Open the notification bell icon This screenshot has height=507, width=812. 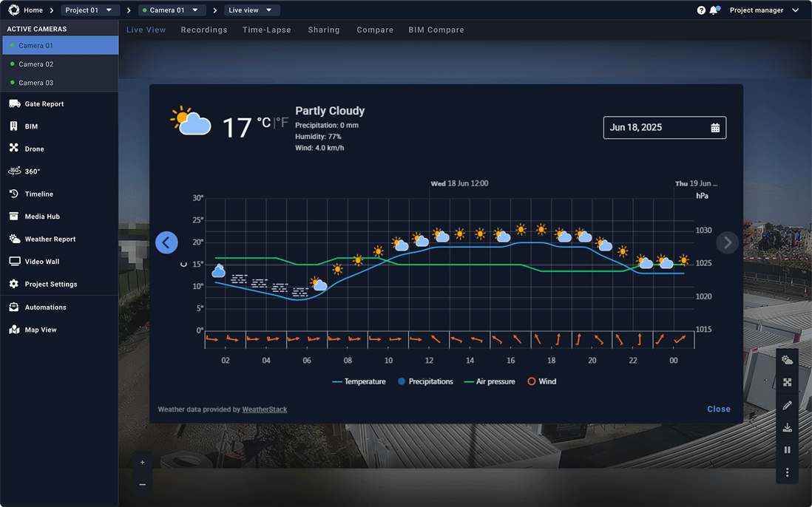(712, 10)
